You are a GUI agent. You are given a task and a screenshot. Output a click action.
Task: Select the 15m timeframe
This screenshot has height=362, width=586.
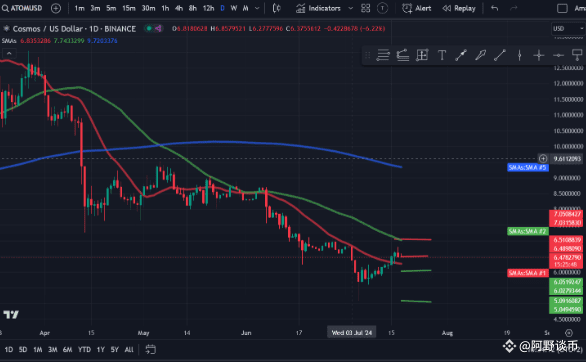(129, 8)
